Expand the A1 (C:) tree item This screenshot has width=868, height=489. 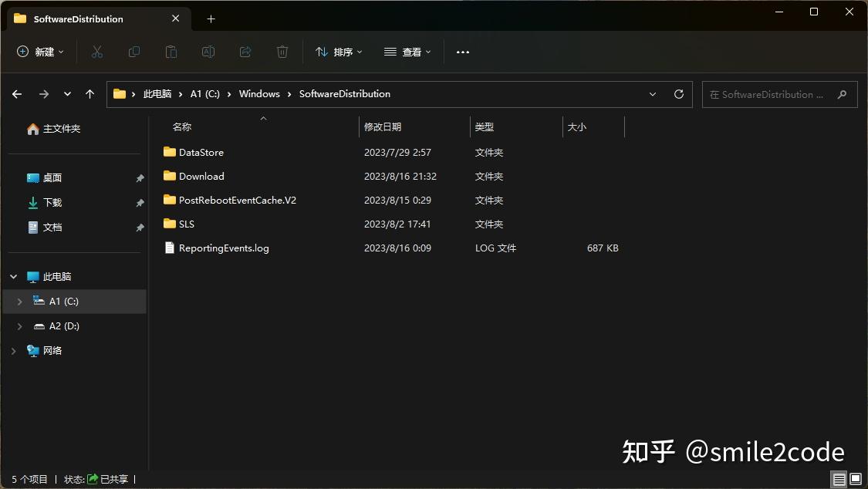(19, 301)
